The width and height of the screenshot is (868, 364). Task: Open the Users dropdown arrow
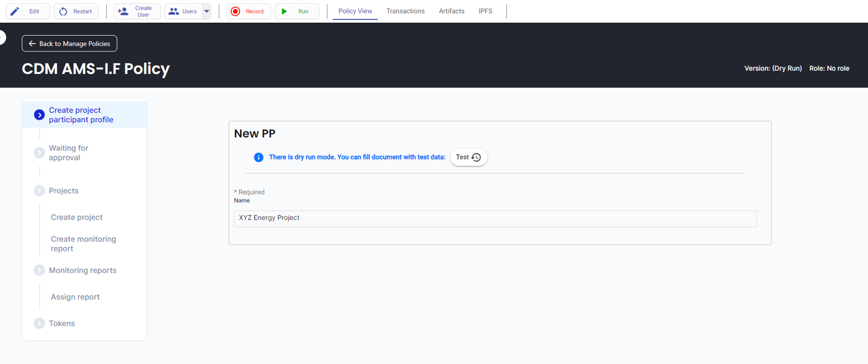pos(206,11)
